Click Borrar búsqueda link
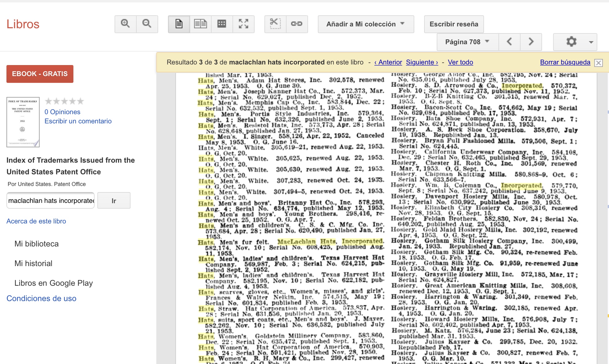The width and height of the screenshot is (609, 364). pyautogui.click(x=565, y=62)
